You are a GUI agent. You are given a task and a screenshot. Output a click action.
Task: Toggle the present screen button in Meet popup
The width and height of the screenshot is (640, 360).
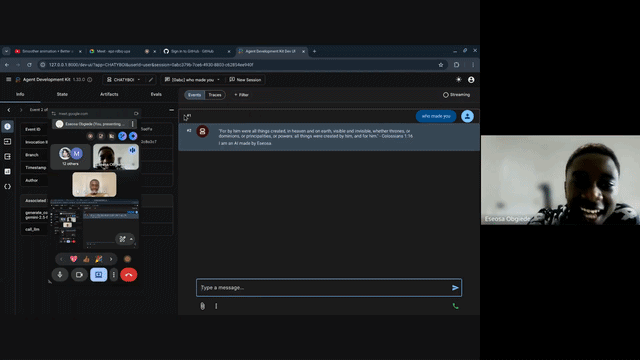98,275
